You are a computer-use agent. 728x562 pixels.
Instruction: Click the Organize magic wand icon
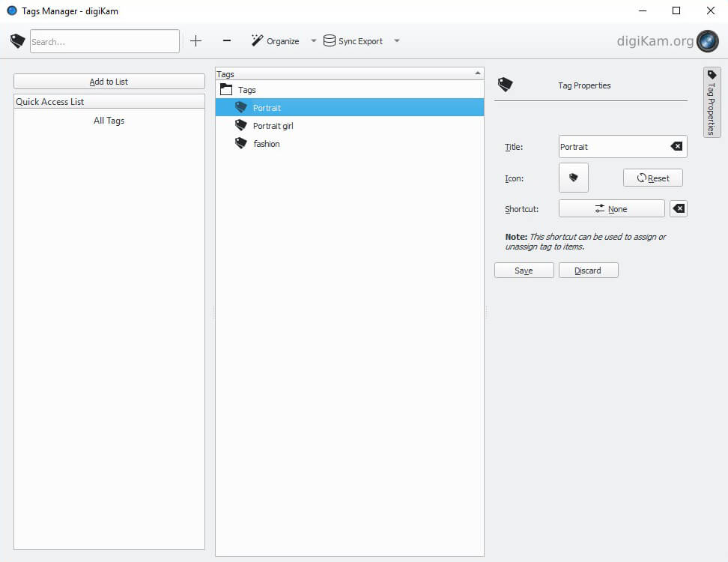(258, 41)
